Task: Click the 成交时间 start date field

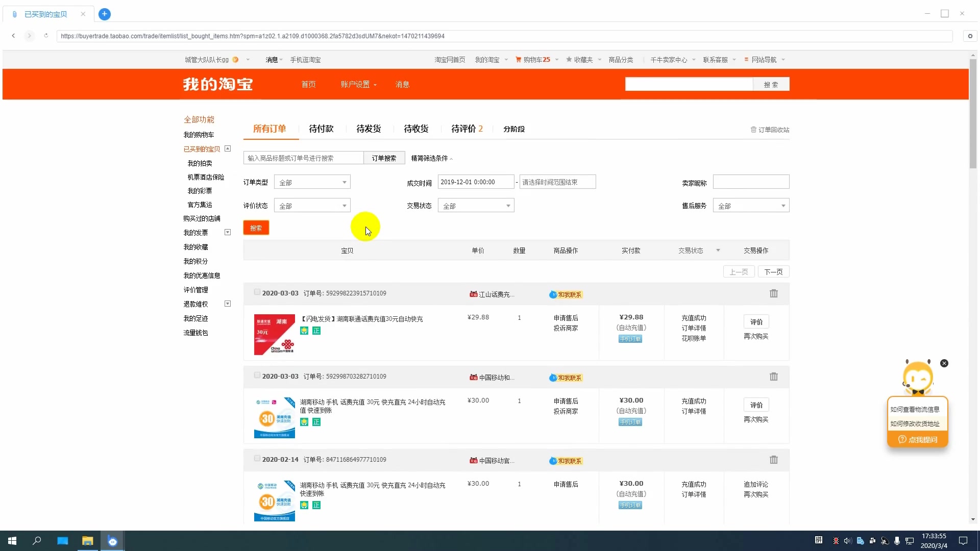Action: [476, 182]
